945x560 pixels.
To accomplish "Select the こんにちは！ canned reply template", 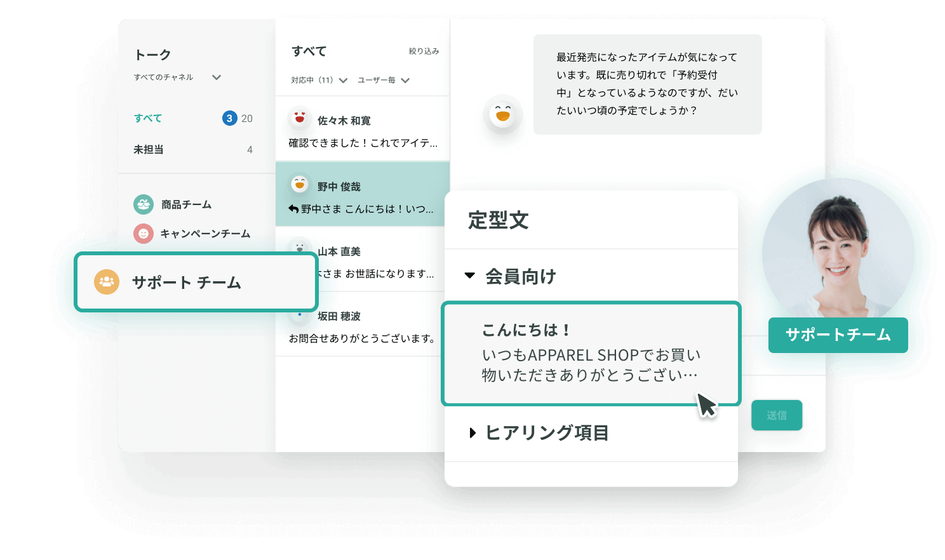I will click(x=591, y=353).
